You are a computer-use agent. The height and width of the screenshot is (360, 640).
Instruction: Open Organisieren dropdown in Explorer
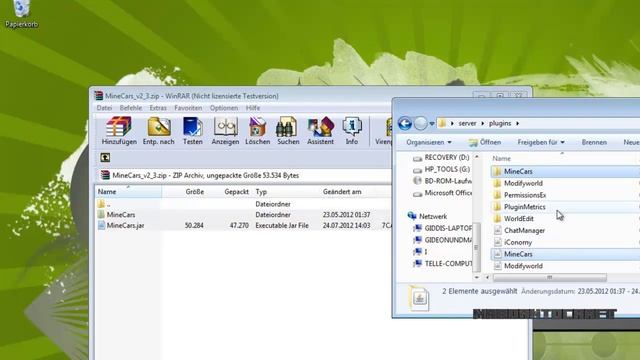pos(429,142)
